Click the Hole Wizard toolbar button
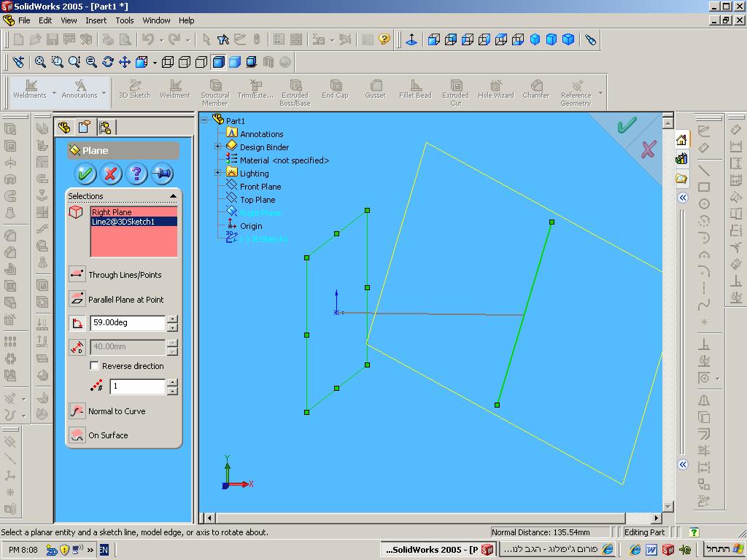Image resolution: width=747 pixels, height=560 pixels. point(495,90)
